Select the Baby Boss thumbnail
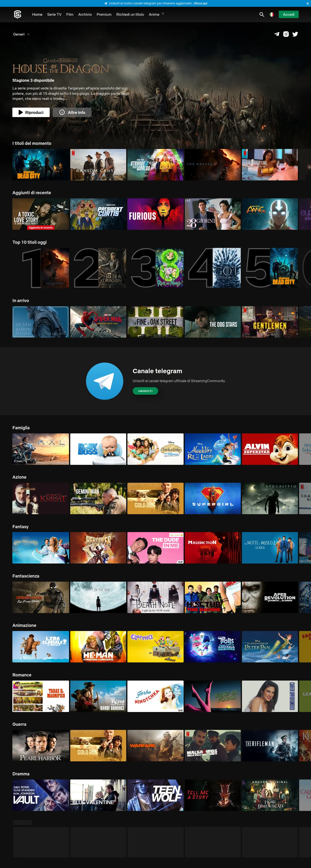Screen dimensions: 311x868 coord(98,449)
